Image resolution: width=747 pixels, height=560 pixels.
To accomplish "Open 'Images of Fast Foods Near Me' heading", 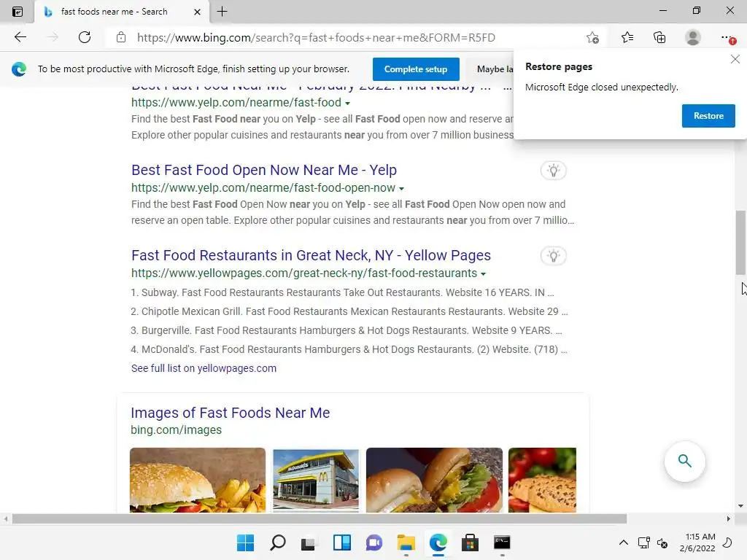I will [x=230, y=413].
